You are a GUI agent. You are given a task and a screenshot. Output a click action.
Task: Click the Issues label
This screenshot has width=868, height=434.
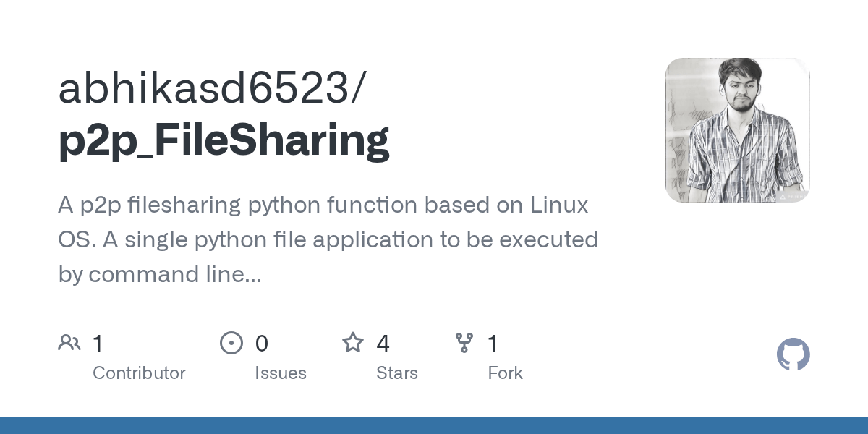(x=281, y=373)
